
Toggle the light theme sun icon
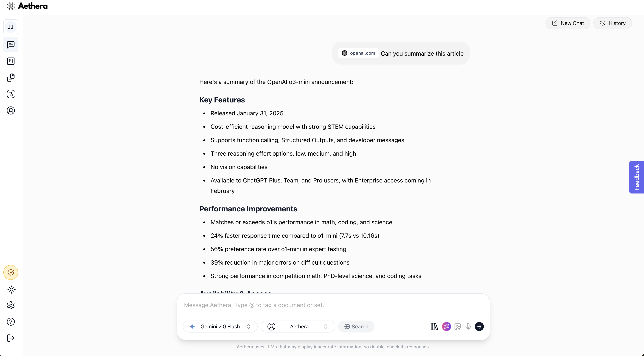point(11,290)
